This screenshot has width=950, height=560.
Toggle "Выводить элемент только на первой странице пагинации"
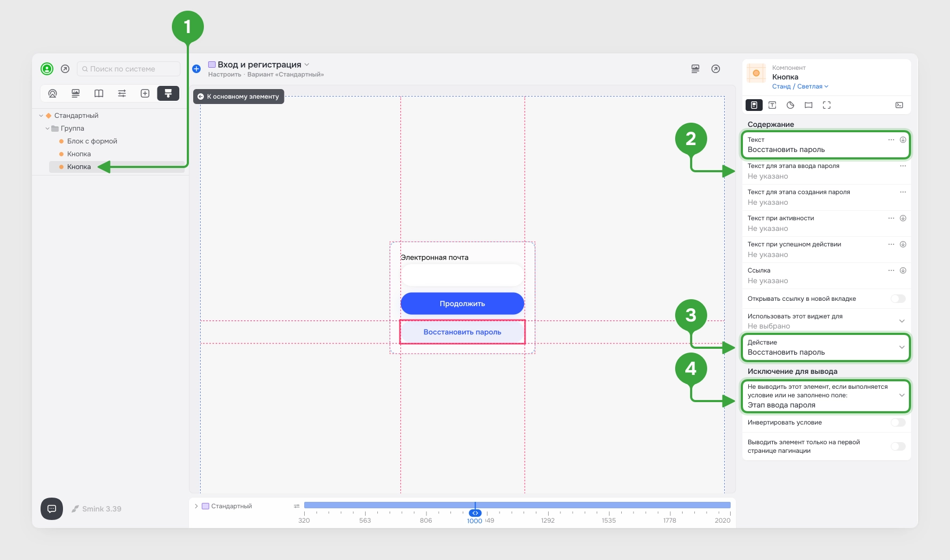898,446
